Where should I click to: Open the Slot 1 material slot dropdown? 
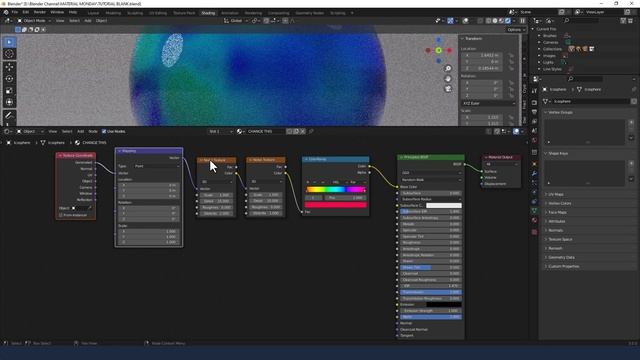[221, 131]
